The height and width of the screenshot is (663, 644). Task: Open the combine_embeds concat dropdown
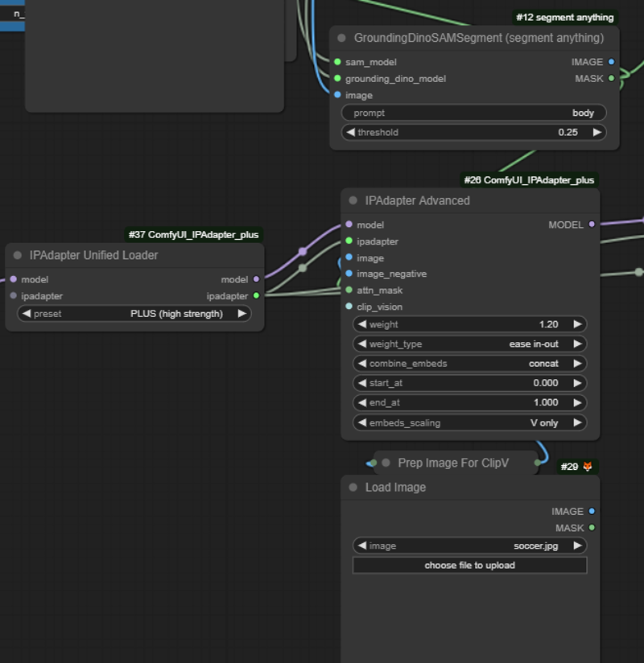[469, 364]
